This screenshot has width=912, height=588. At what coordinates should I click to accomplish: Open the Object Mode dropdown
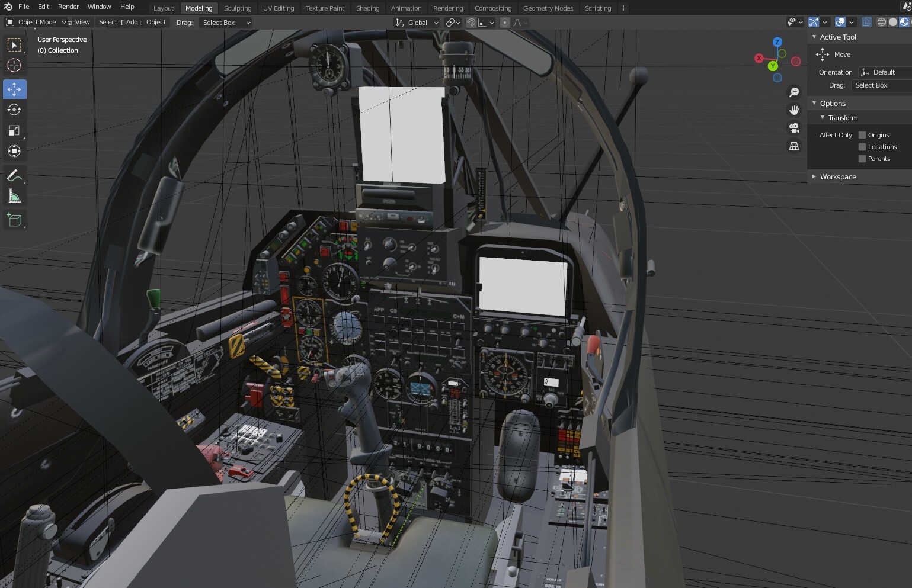click(x=36, y=22)
